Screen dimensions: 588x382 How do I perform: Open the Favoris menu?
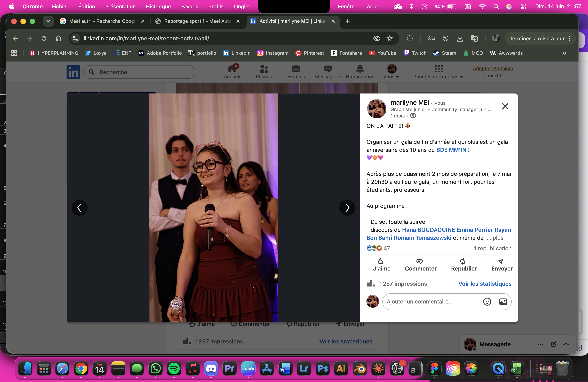189,6
